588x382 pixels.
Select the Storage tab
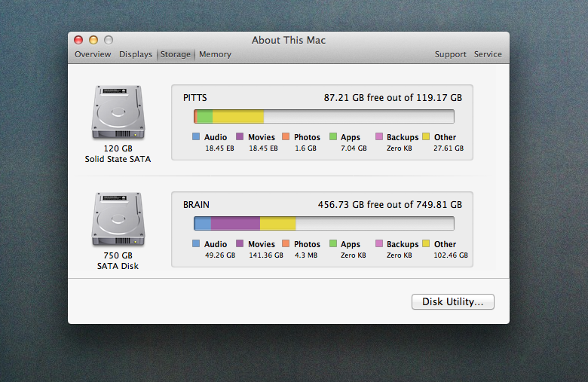pyautogui.click(x=176, y=54)
